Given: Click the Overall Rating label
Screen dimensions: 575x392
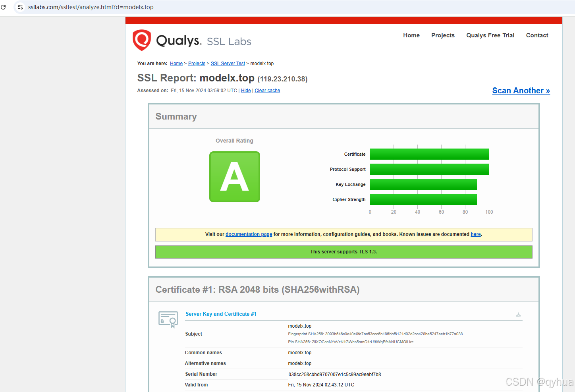Looking at the screenshot, I should pos(234,141).
